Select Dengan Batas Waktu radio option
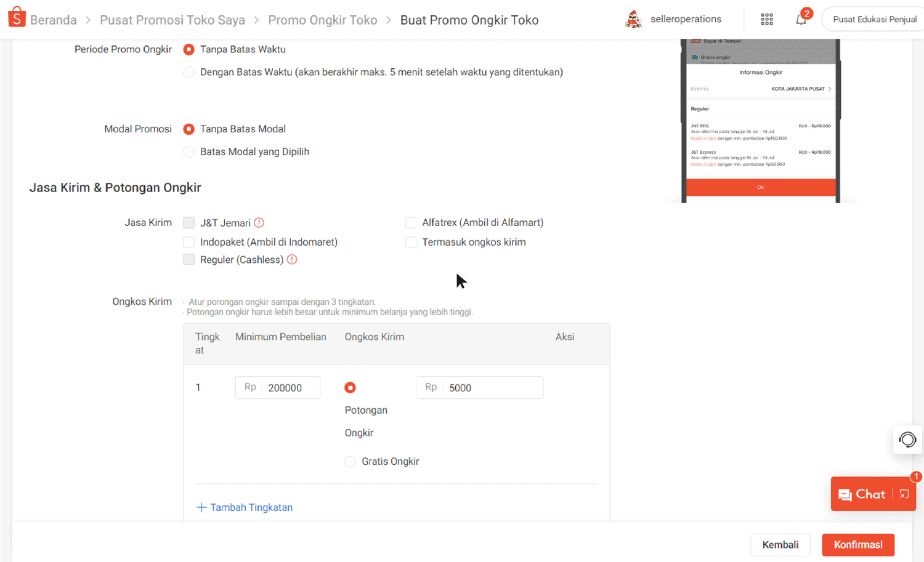Viewport: 924px width, 562px height. 189,73
